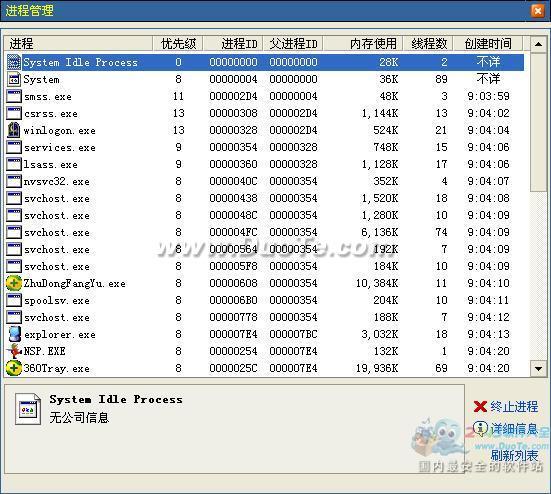Click the services.exe window icon

click(14, 147)
